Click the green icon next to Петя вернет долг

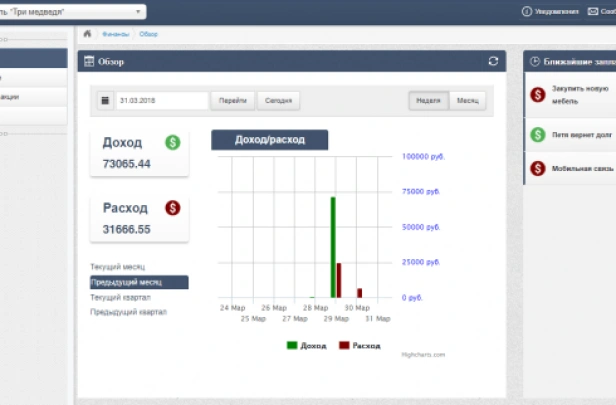tap(538, 133)
